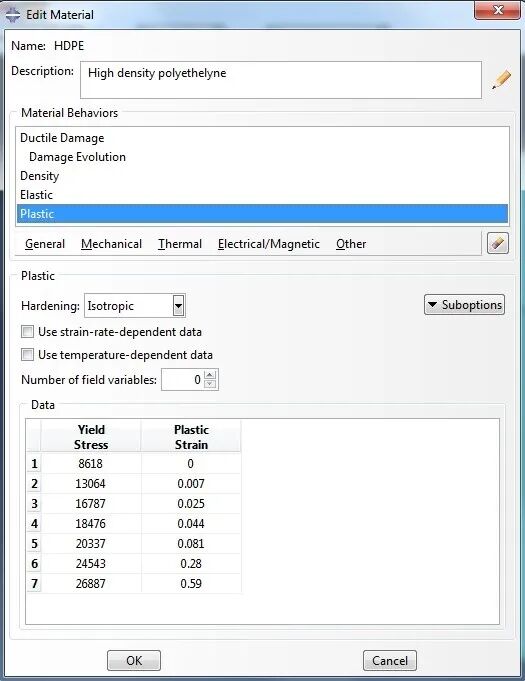Click the pencil icon beside Description field
The image size is (525, 681).
point(501,80)
